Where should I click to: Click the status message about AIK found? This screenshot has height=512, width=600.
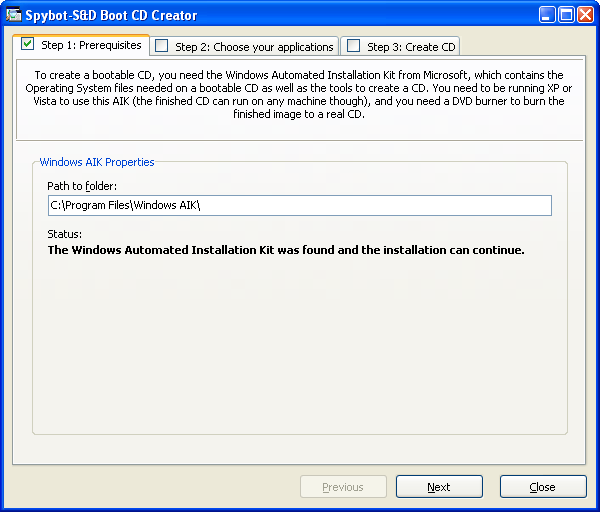tap(286, 250)
